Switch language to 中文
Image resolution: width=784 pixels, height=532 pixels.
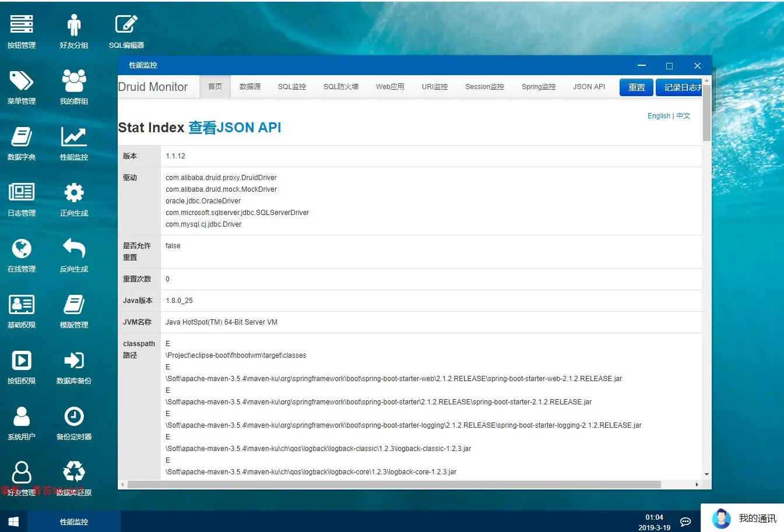[x=683, y=116]
